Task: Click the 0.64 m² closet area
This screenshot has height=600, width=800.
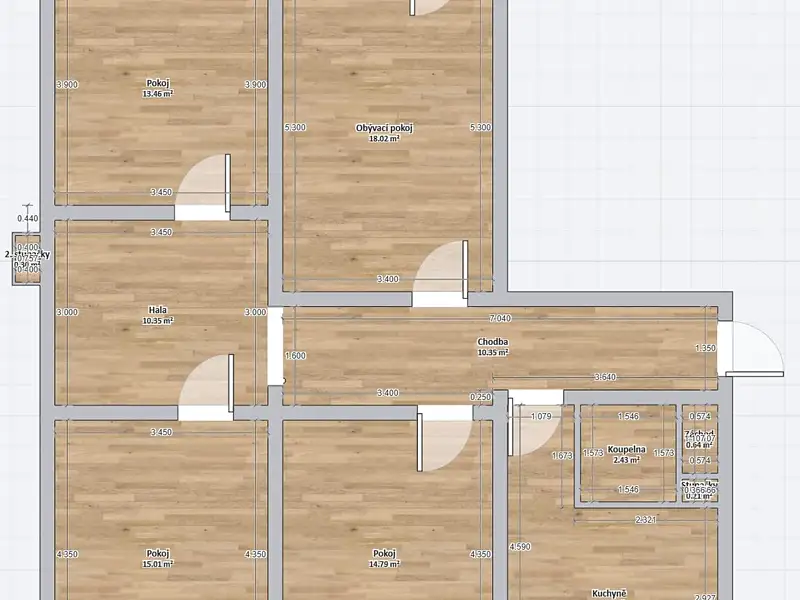Action: [699, 445]
